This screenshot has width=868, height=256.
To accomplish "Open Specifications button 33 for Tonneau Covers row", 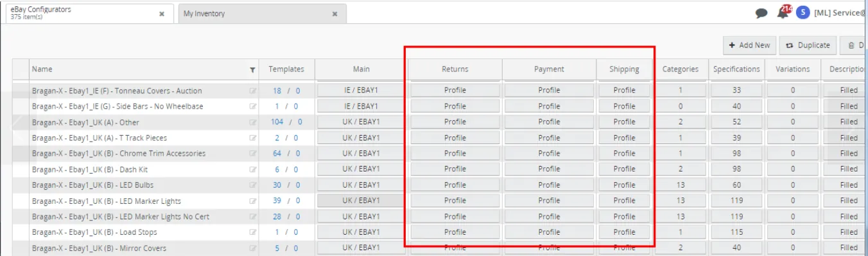I will click(x=736, y=90).
